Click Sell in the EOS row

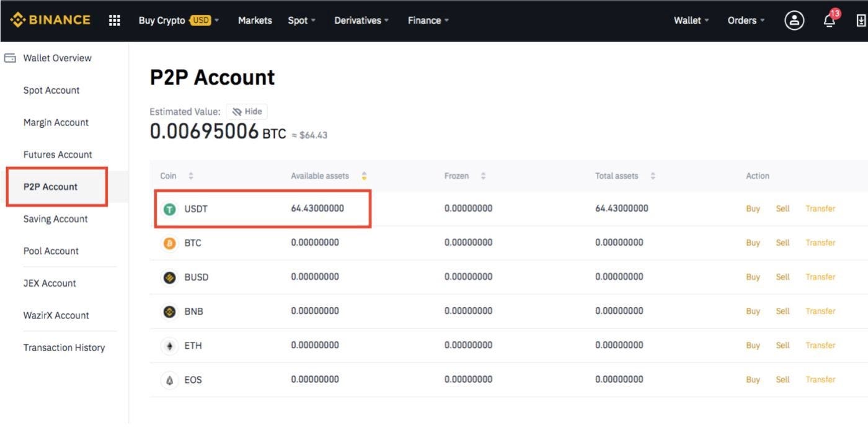tap(782, 380)
